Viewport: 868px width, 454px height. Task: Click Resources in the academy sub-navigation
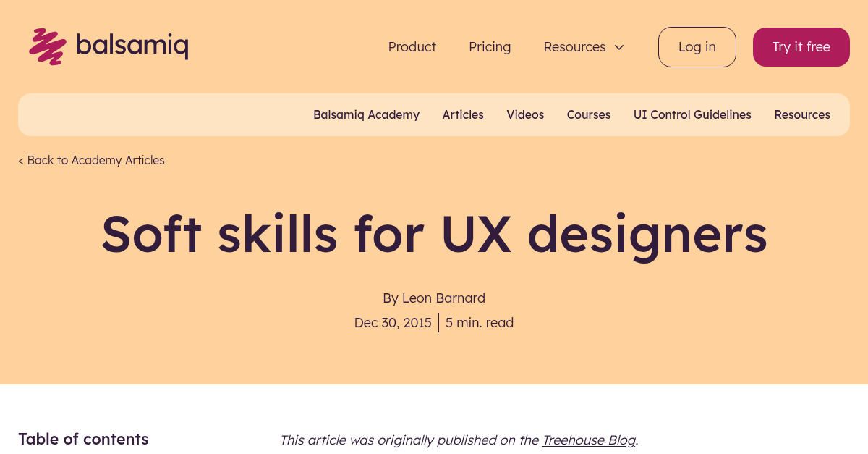tap(802, 114)
